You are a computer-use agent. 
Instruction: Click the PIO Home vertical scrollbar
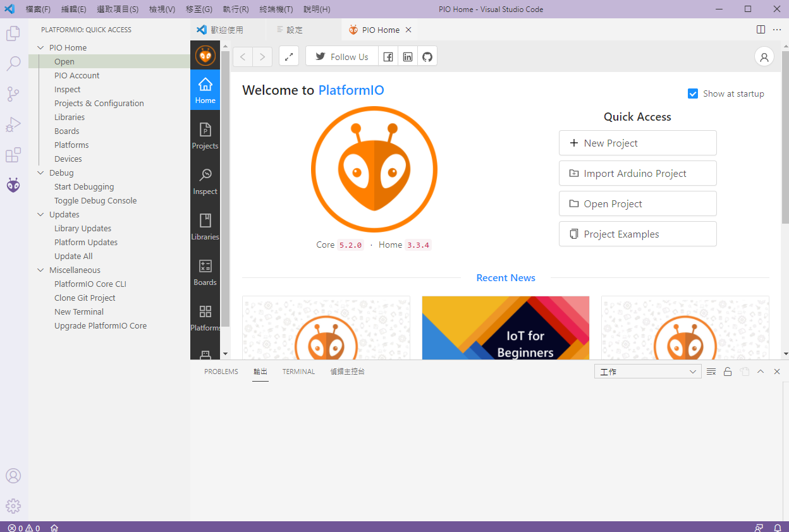point(785,138)
